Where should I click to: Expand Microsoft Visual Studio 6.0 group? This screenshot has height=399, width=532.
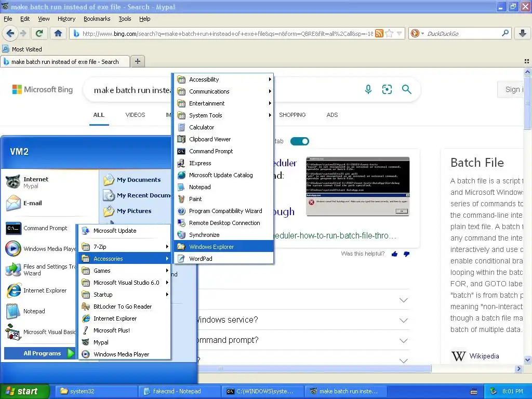coord(125,282)
